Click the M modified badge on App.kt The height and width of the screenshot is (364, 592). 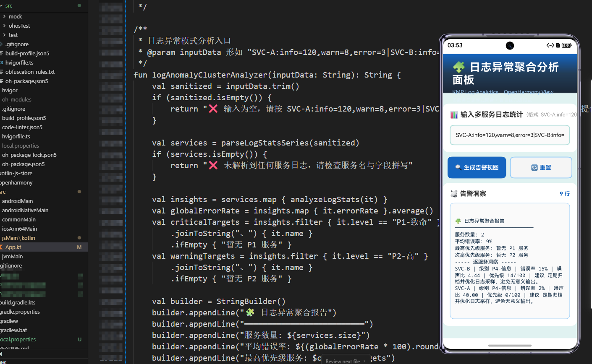point(79,247)
